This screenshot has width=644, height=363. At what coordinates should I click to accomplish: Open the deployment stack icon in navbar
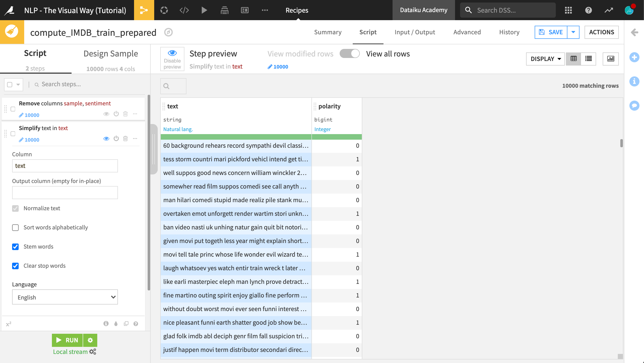click(x=224, y=10)
